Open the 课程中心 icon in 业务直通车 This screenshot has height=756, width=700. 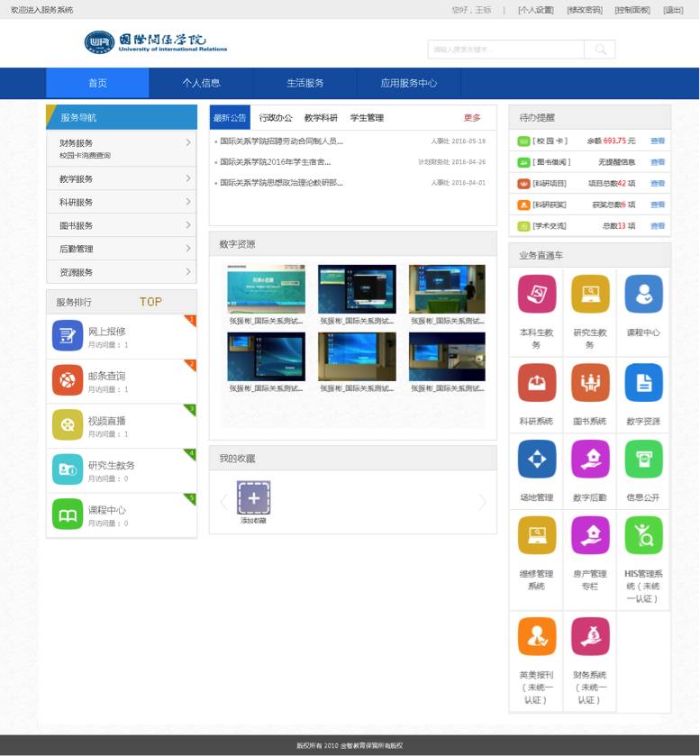point(643,294)
